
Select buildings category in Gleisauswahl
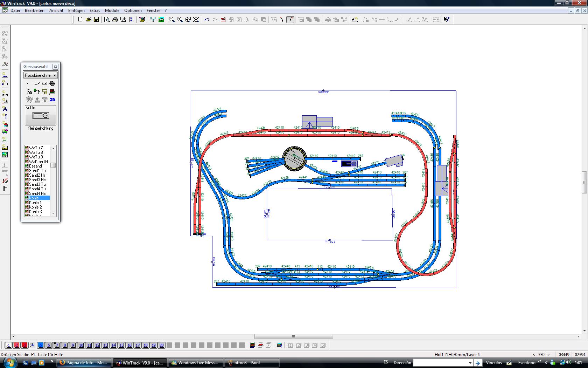point(29,92)
